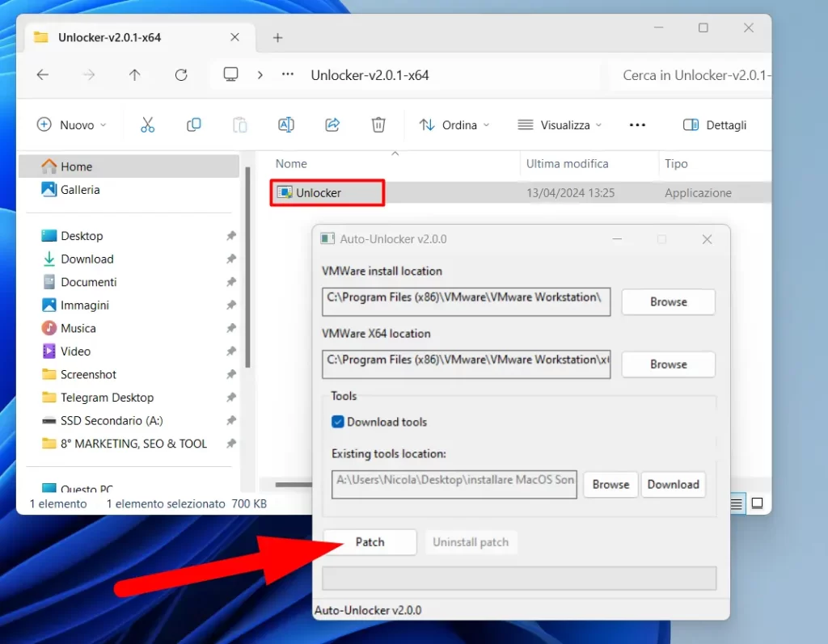Image resolution: width=828 pixels, height=644 pixels.
Task: Toggle the Dettagli details pane
Action: click(715, 125)
